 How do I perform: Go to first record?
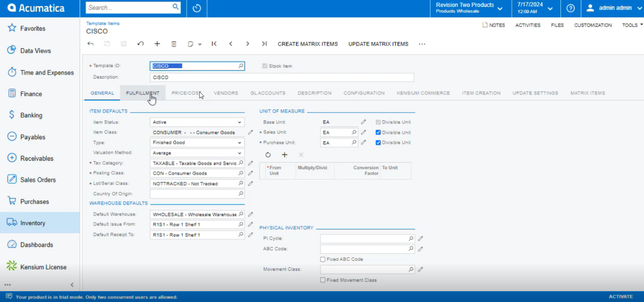pos(214,44)
